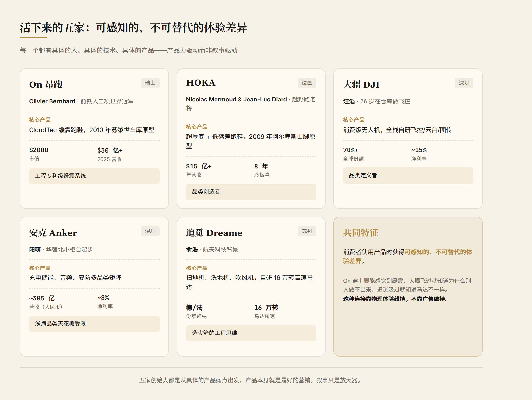The image size is (532, 400).
Task: Click CloudTec 缓震跑鞋 product description
Action: coord(92,130)
